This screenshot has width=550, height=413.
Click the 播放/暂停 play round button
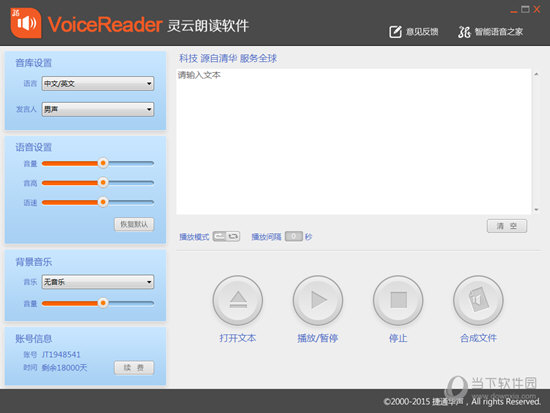(318, 300)
